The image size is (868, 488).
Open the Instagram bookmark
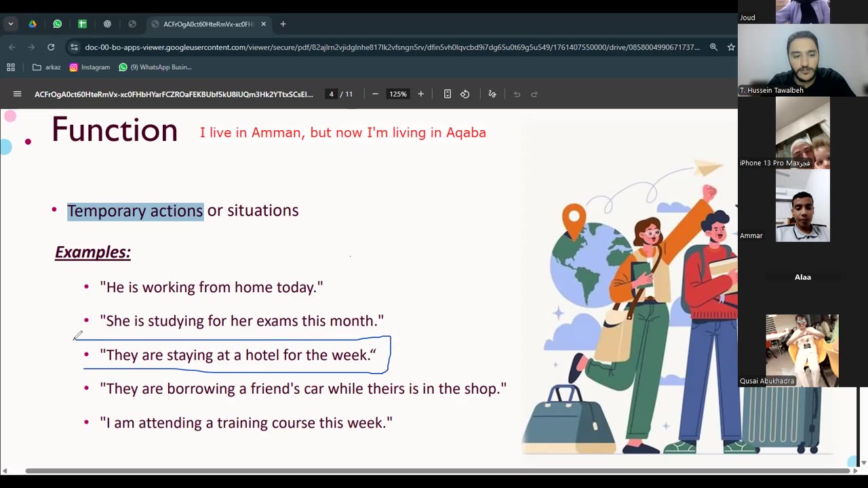pos(90,67)
